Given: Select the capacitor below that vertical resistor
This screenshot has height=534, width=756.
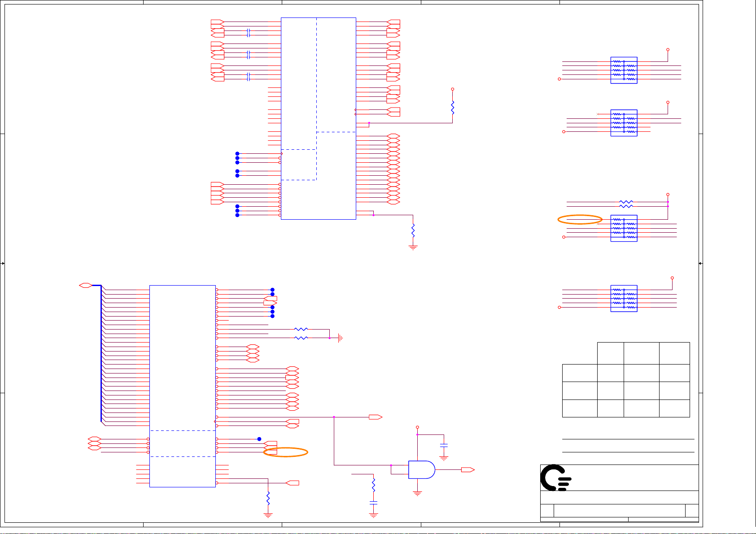Looking at the screenshot, I should (373, 503).
